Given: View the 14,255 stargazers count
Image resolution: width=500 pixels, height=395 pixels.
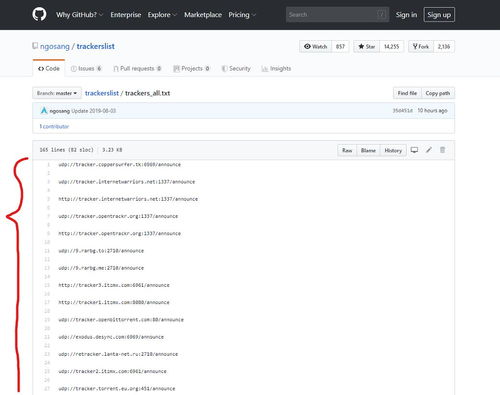Looking at the screenshot, I should tap(391, 47).
